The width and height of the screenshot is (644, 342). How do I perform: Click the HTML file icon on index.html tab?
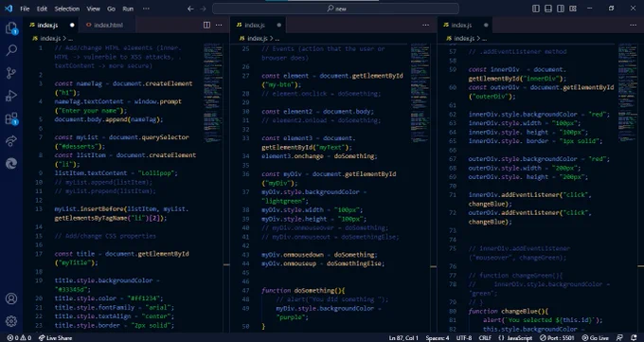click(x=88, y=25)
